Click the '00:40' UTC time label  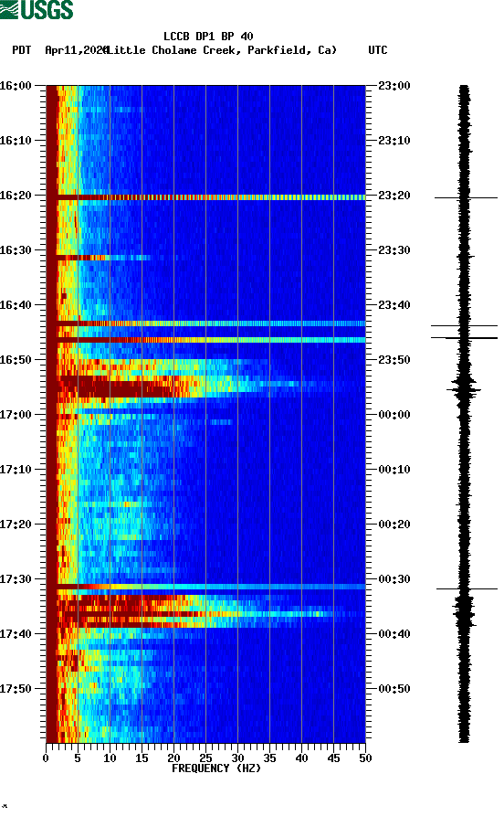[x=394, y=634]
